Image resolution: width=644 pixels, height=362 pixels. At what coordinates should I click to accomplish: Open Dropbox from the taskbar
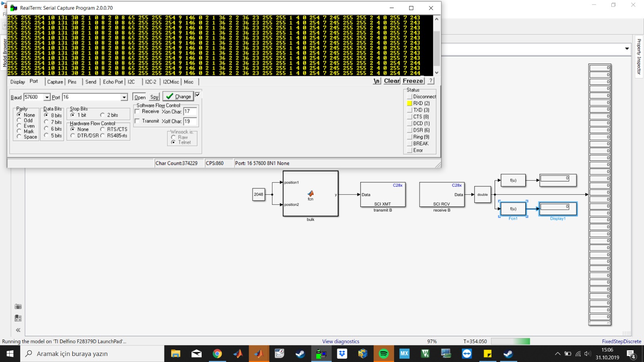coord(342,354)
